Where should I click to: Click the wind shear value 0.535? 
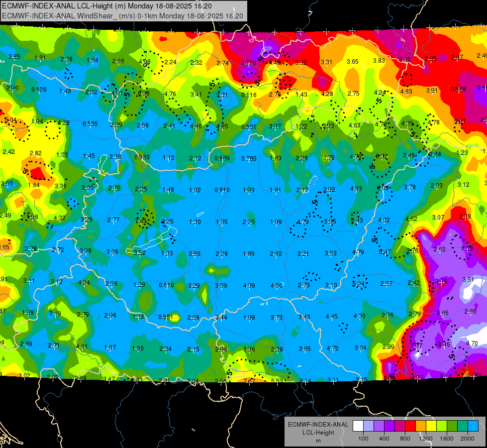point(91,124)
